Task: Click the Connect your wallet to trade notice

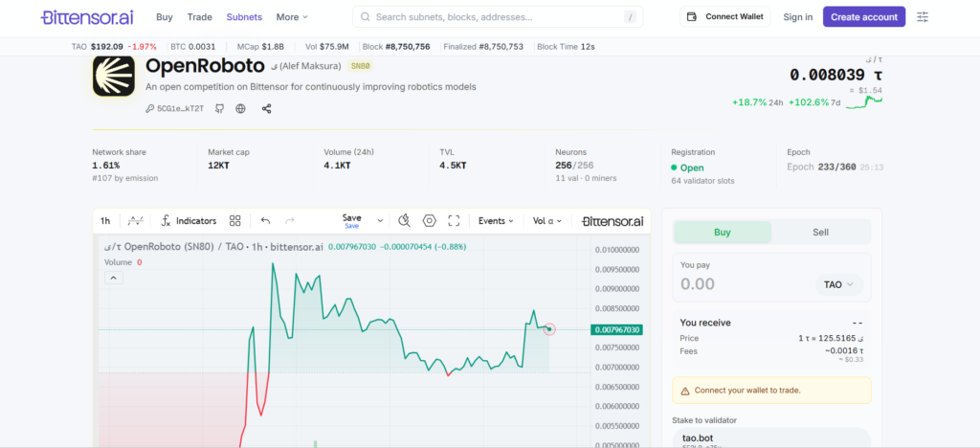Action: click(771, 390)
